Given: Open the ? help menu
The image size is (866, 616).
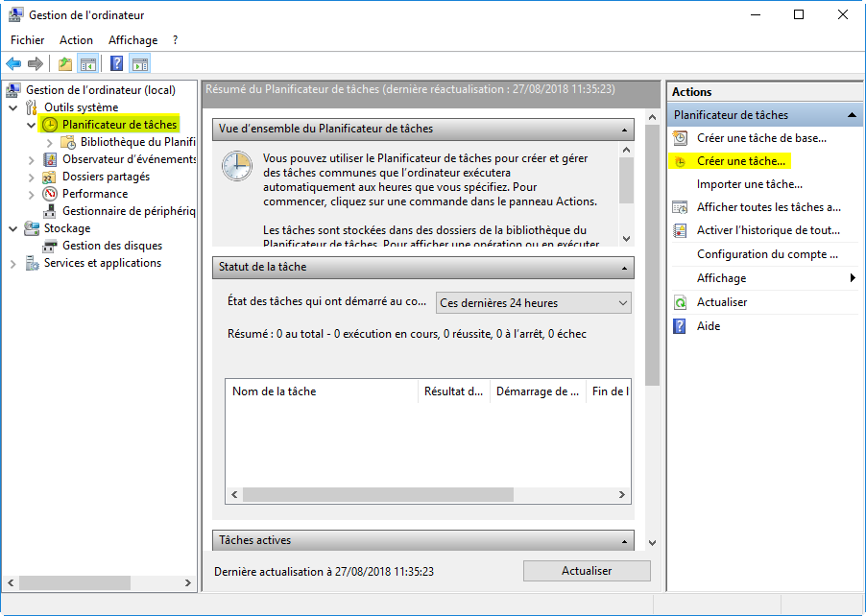Looking at the screenshot, I should tap(175, 39).
